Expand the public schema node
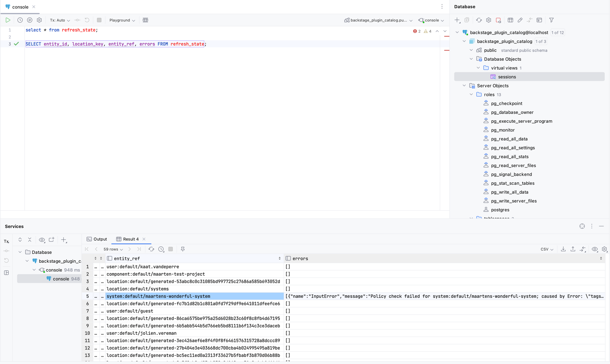 click(471, 50)
